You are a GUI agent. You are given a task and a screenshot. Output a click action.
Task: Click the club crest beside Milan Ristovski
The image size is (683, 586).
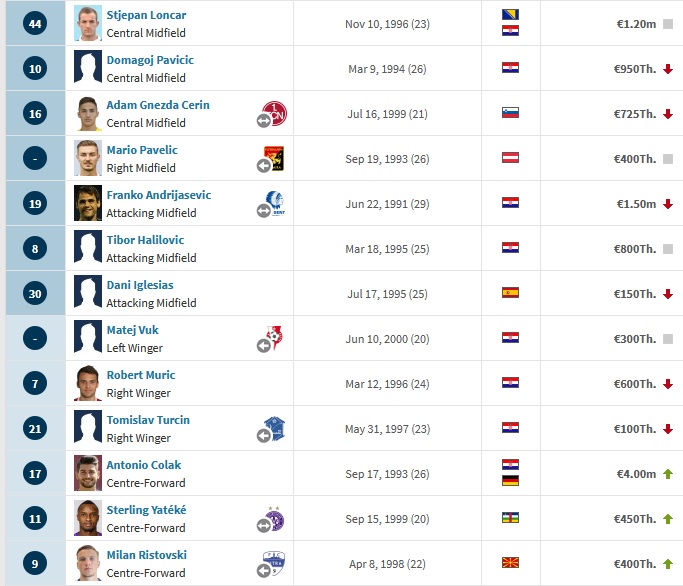[274, 563]
